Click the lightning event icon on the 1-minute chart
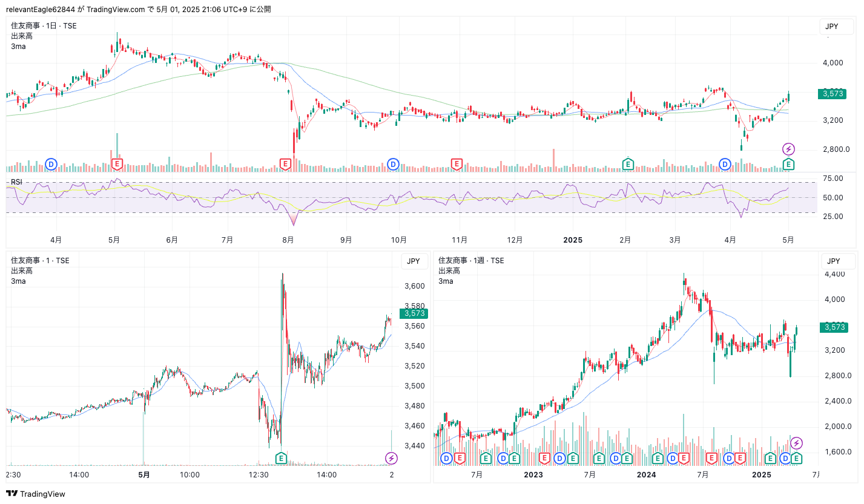Image resolution: width=864 pixels, height=504 pixels. click(392, 458)
